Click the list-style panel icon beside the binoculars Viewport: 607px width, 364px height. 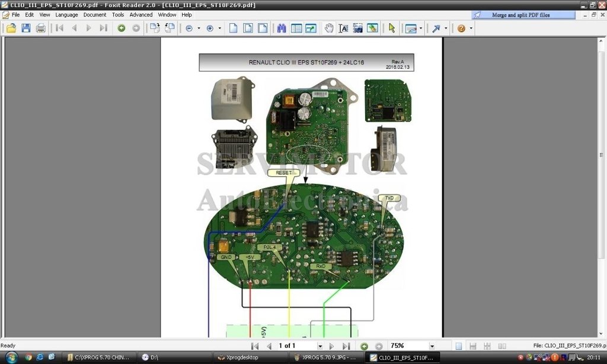(296, 28)
